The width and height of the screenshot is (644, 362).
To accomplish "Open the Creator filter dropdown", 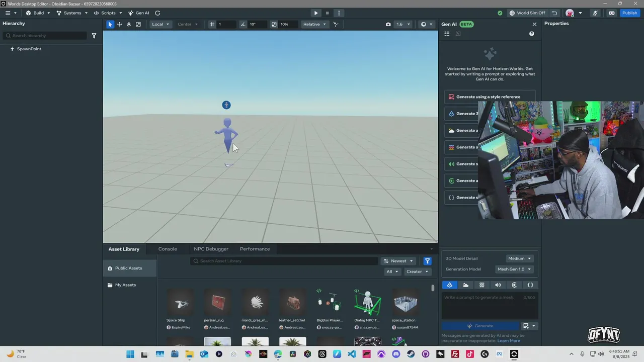I will [417, 271].
